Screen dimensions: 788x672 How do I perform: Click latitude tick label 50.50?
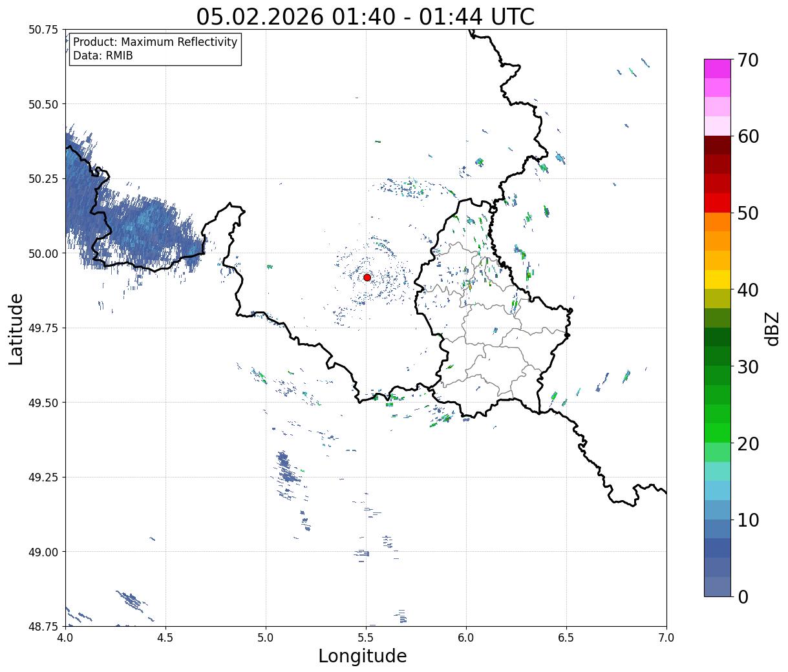point(43,104)
